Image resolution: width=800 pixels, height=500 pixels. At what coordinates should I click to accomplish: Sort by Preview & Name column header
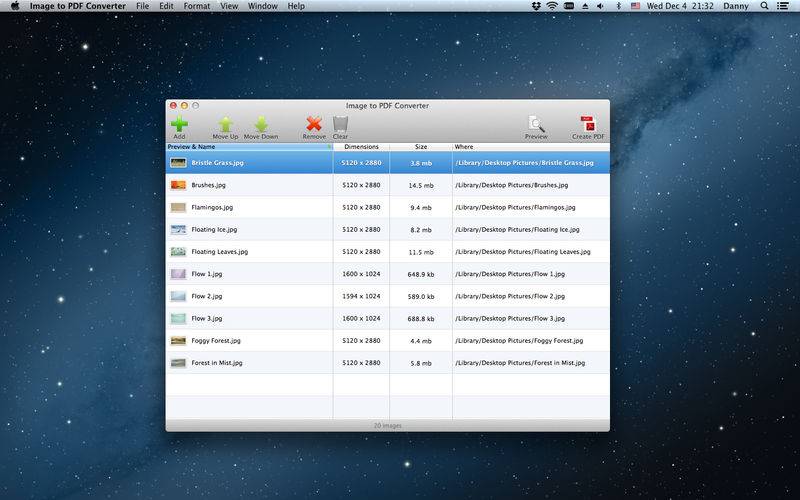click(x=249, y=146)
